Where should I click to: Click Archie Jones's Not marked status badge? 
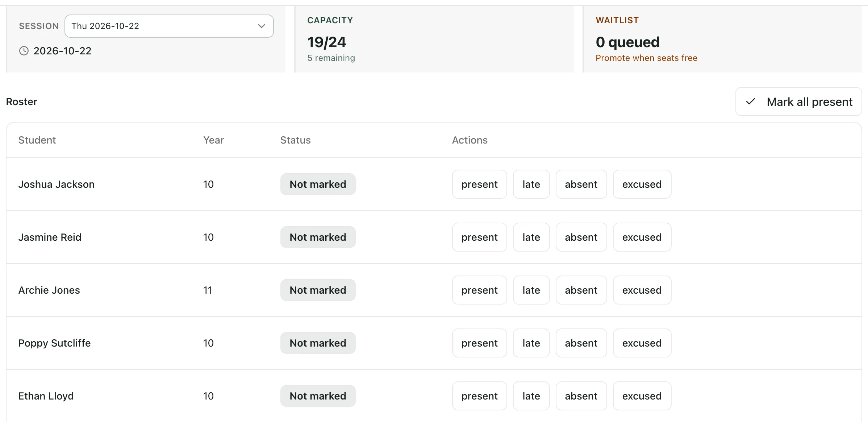[318, 290]
